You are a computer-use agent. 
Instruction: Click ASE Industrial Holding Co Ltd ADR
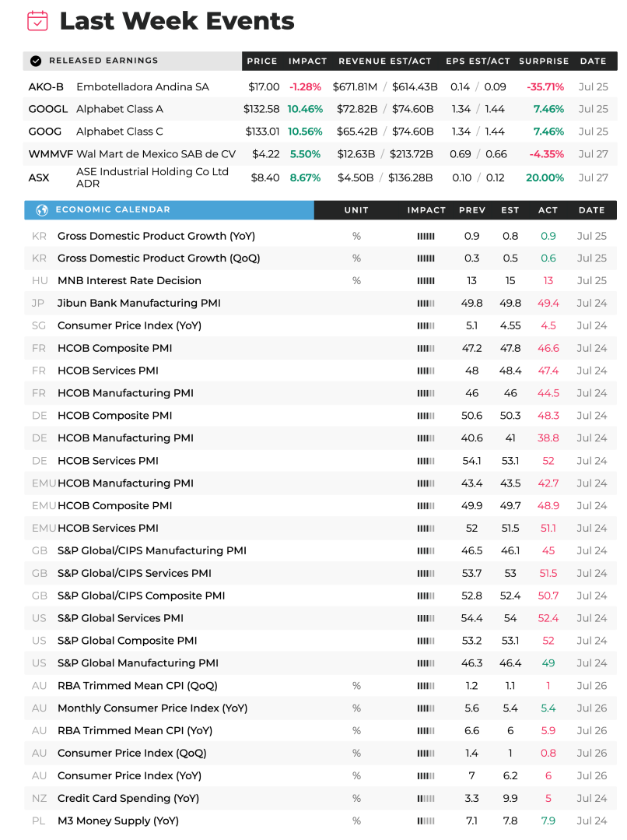coord(152,177)
